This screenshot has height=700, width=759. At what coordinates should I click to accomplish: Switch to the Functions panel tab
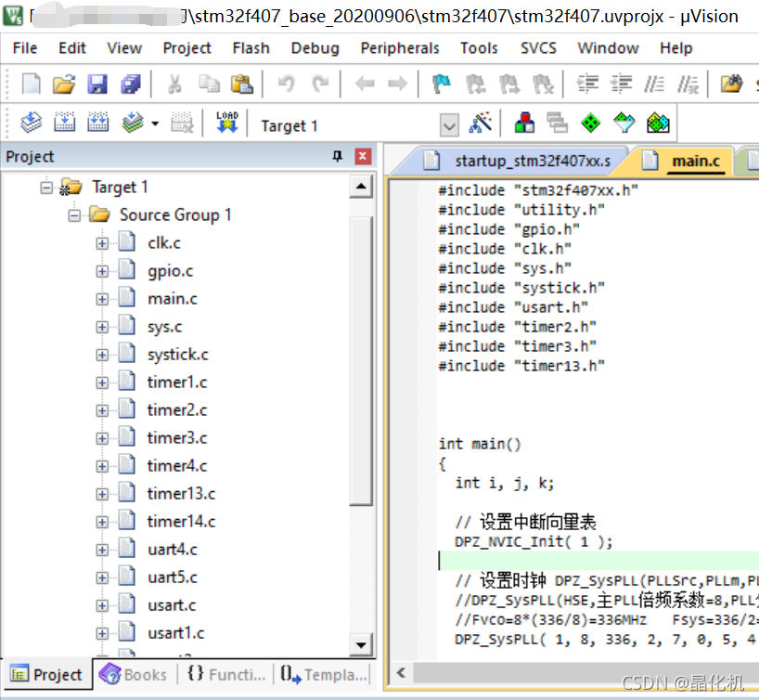point(226,674)
